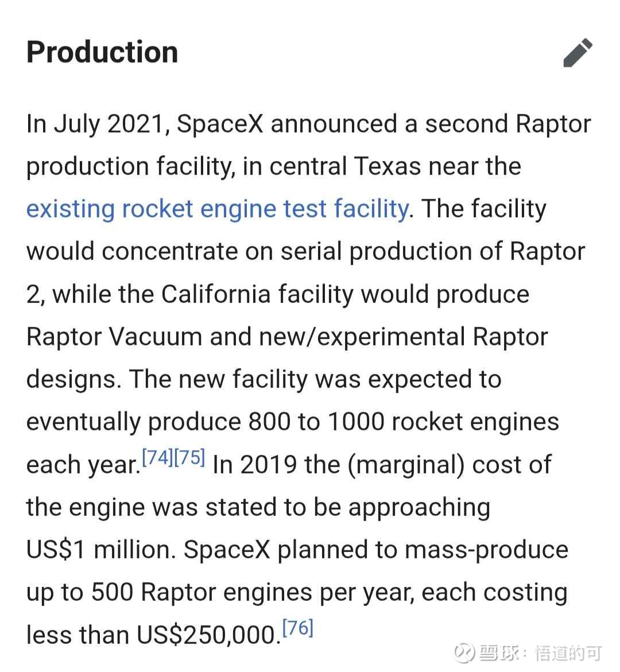Open the "existing rocket engine test facility" link
Viewport: 620px width, 672px height.
coord(217,208)
